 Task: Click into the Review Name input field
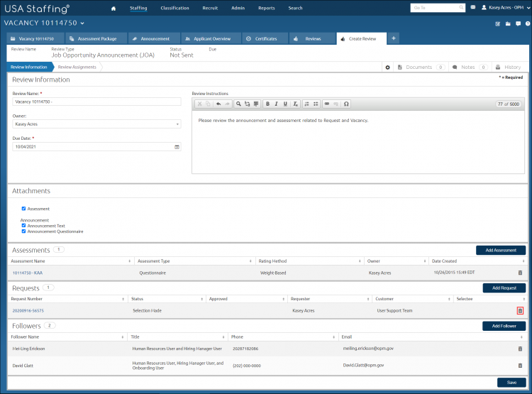click(x=96, y=102)
